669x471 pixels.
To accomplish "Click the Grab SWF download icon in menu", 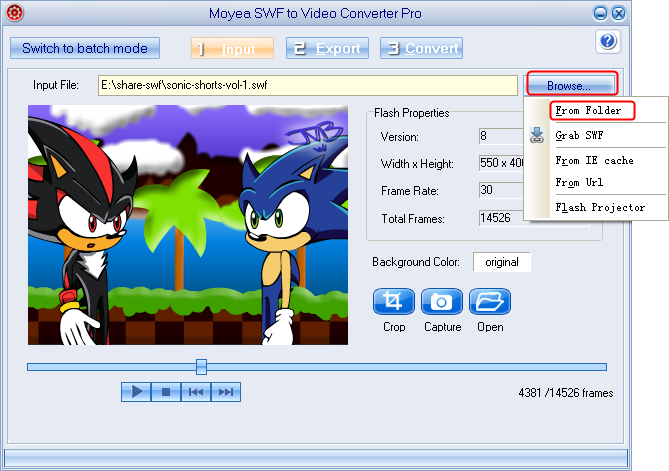I will (x=537, y=135).
